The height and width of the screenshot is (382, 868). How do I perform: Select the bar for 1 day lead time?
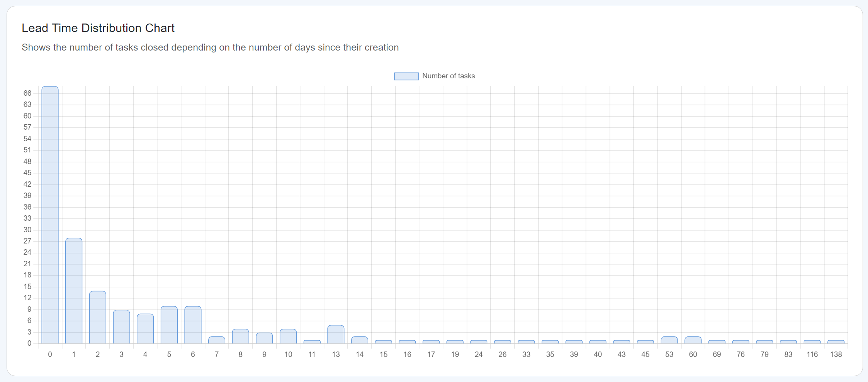[x=74, y=291]
